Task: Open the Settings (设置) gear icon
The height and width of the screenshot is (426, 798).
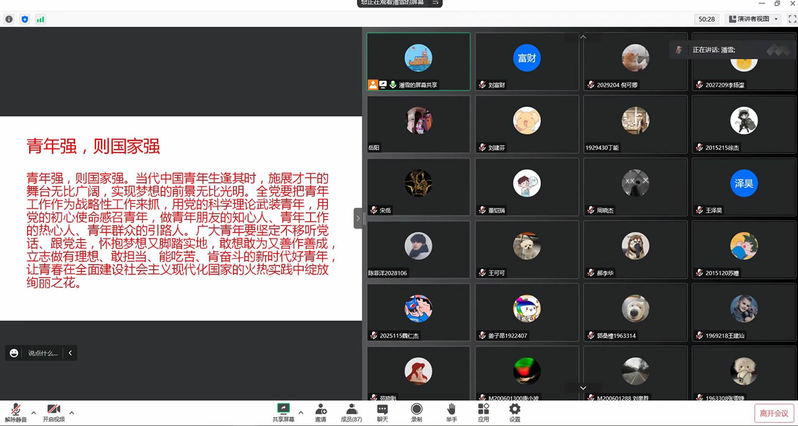Action: (x=515, y=411)
